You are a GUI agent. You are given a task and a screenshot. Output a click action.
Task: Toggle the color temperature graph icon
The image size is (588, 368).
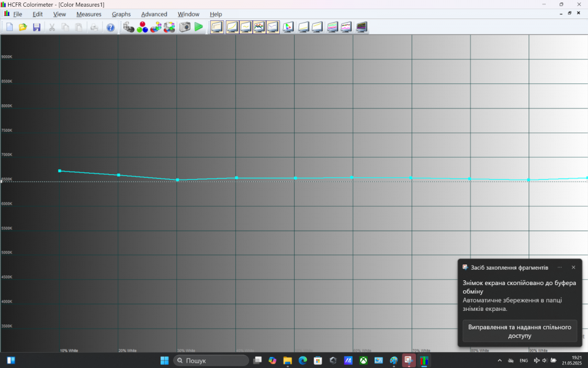(273, 27)
